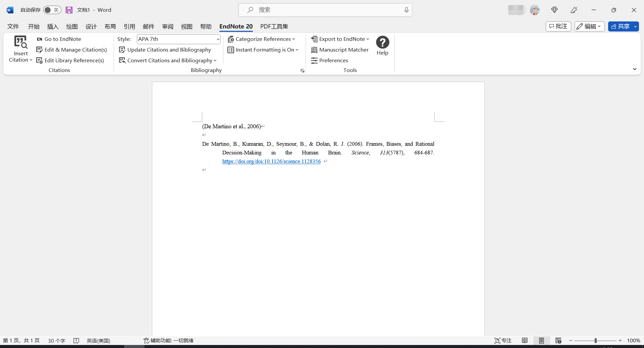
Task: Click the 100% zoom level
Action: 633,341
